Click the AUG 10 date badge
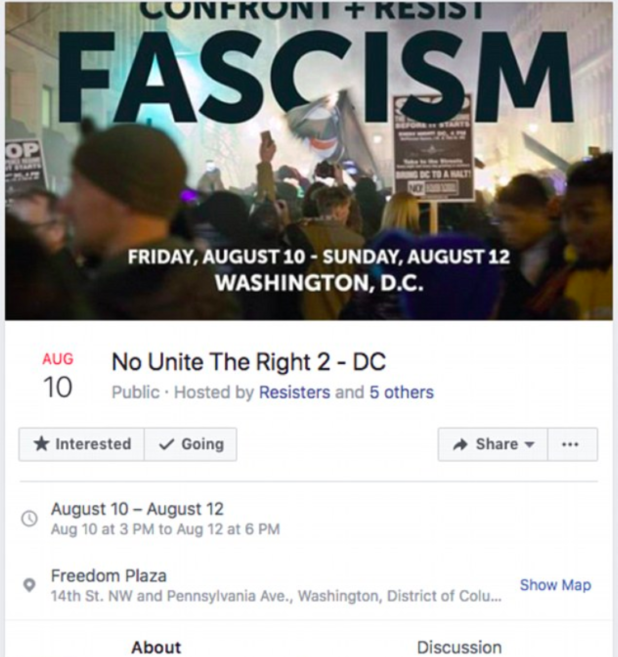The image size is (618, 657). [x=58, y=376]
